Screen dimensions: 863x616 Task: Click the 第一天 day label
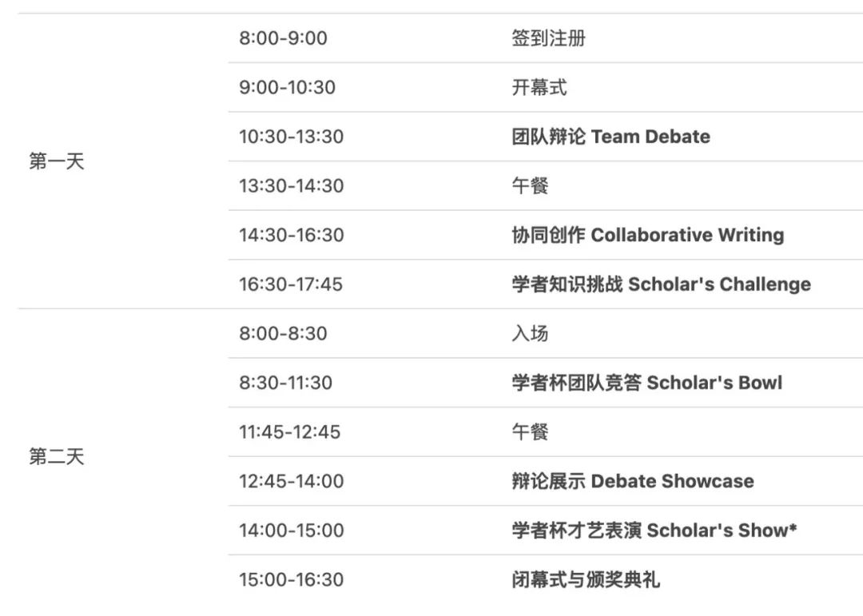pos(57,161)
